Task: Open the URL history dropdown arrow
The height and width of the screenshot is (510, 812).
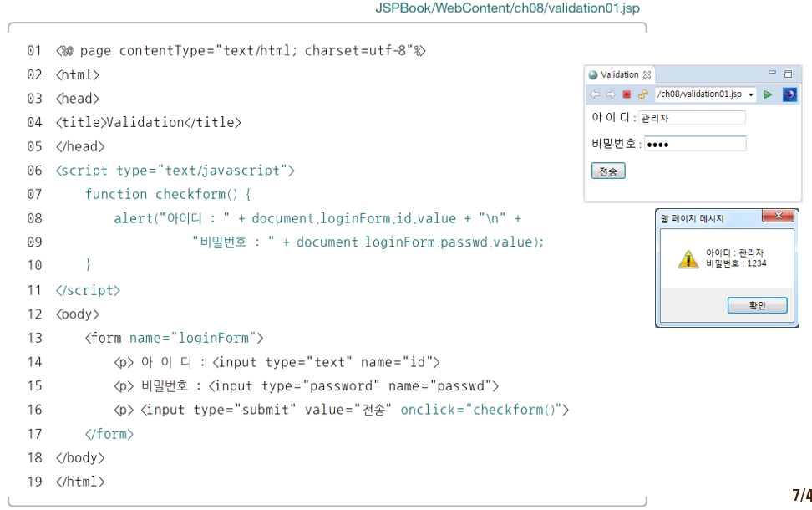Action: click(x=751, y=94)
